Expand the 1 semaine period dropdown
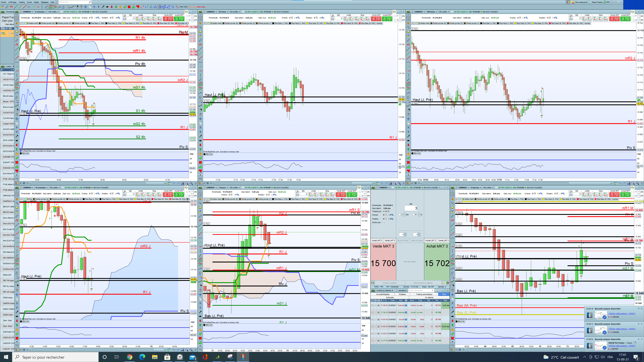 (402, 291)
